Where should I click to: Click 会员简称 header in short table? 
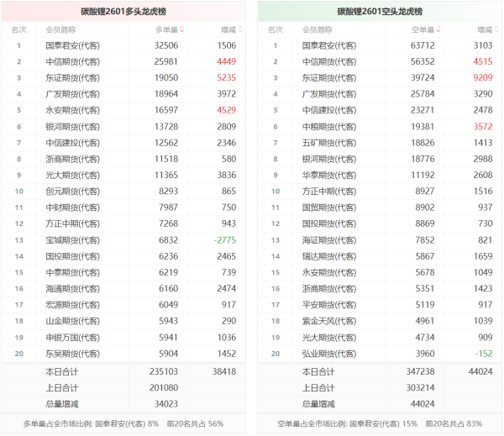317,30
